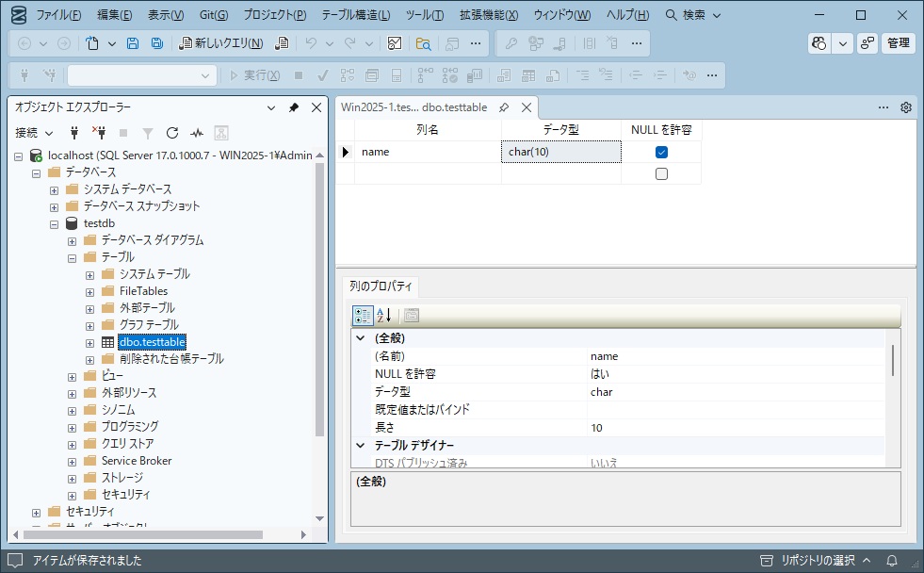Open the Object Explorer filter icon
Viewport: 924px width, 573px height.
148,133
